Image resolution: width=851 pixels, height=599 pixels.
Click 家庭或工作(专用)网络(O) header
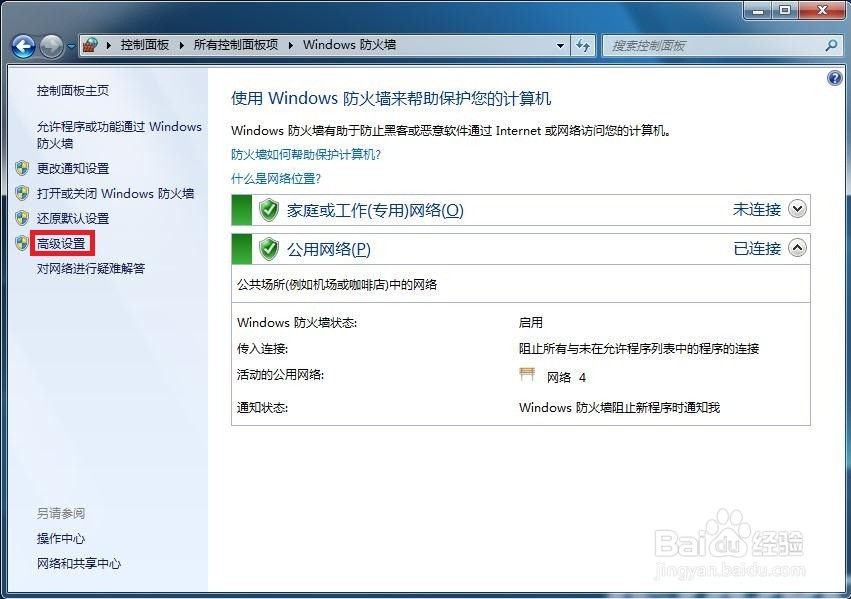tap(375, 210)
